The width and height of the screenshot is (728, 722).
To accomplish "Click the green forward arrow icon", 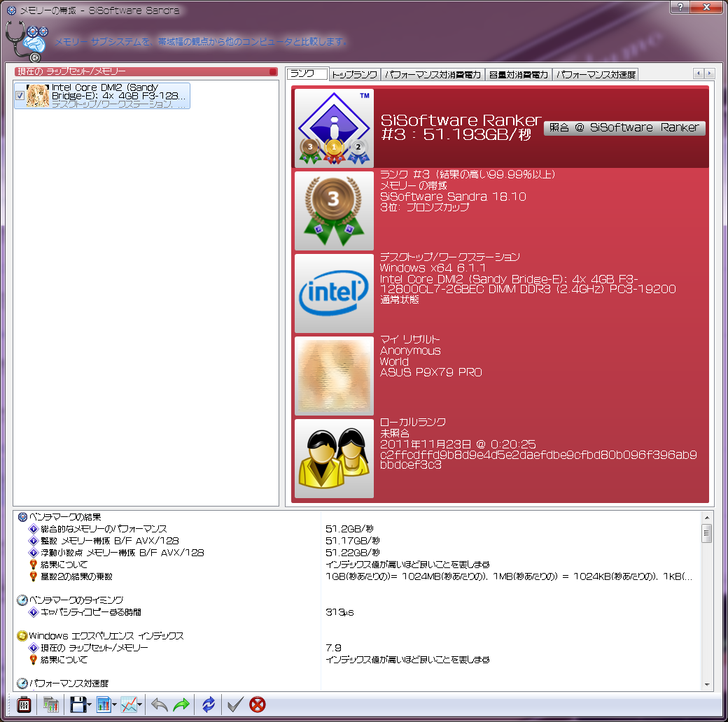I will coord(181,705).
